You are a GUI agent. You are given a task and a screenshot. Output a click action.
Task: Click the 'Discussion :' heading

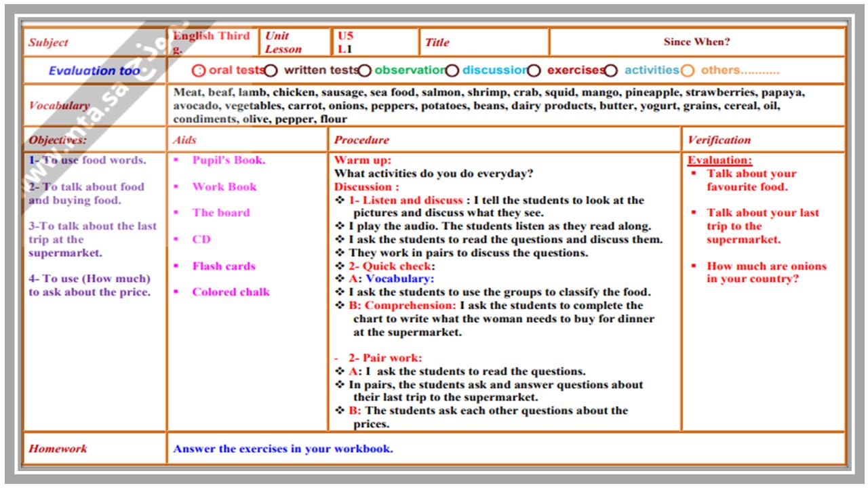pyautogui.click(x=367, y=187)
